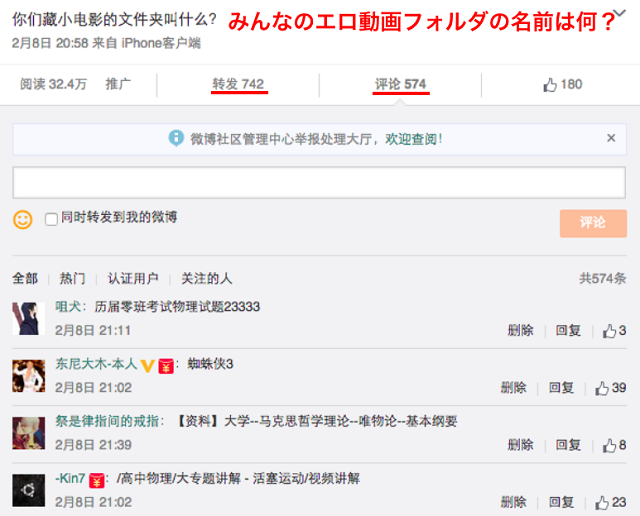Open the emoji smiley picker
This screenshot has width=640, height=516.
click(x=23, y=220)
